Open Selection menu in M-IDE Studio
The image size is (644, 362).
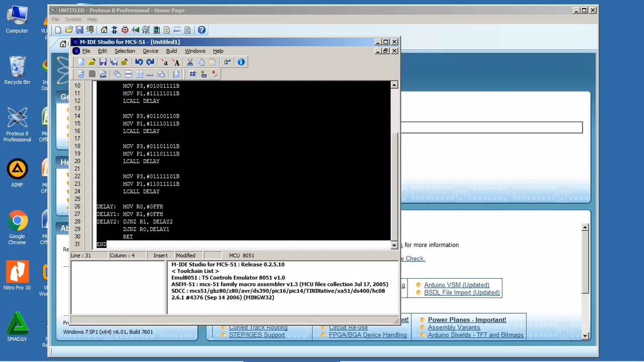pos(125,51)
